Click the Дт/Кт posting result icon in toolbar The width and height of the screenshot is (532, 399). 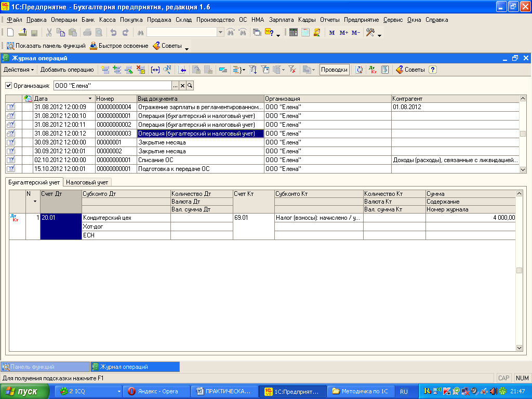pos(373,70)
